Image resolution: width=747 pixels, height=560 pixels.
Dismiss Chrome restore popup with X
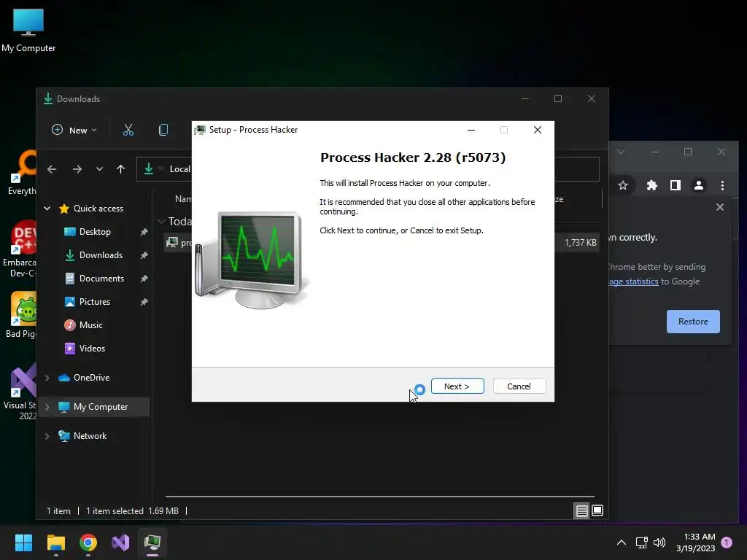point(720,207)
